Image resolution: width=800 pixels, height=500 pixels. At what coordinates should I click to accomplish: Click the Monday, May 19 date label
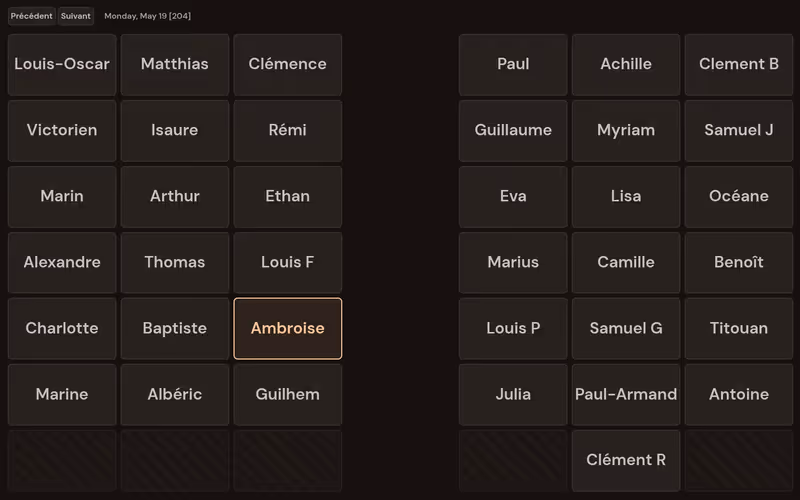pos(147,16)
